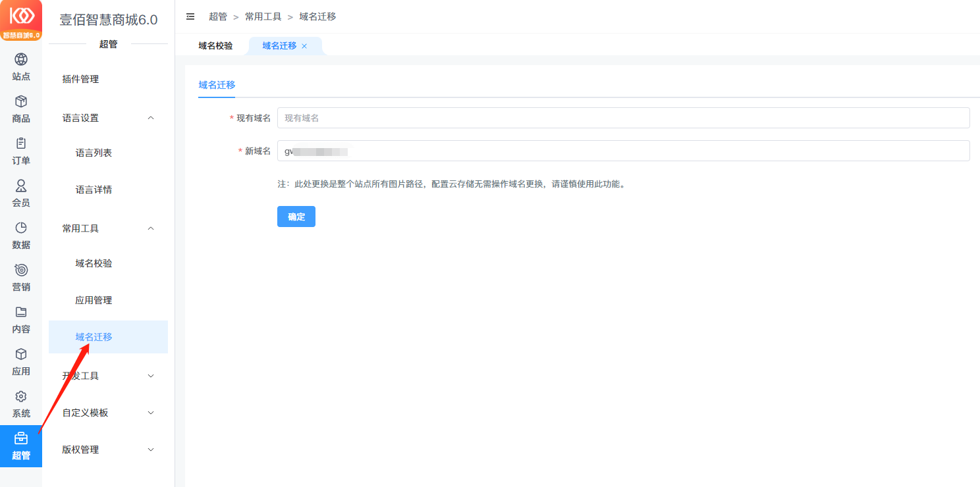
Task: Toggle the sidebar collapse hamburger icon
Action: 190,16
